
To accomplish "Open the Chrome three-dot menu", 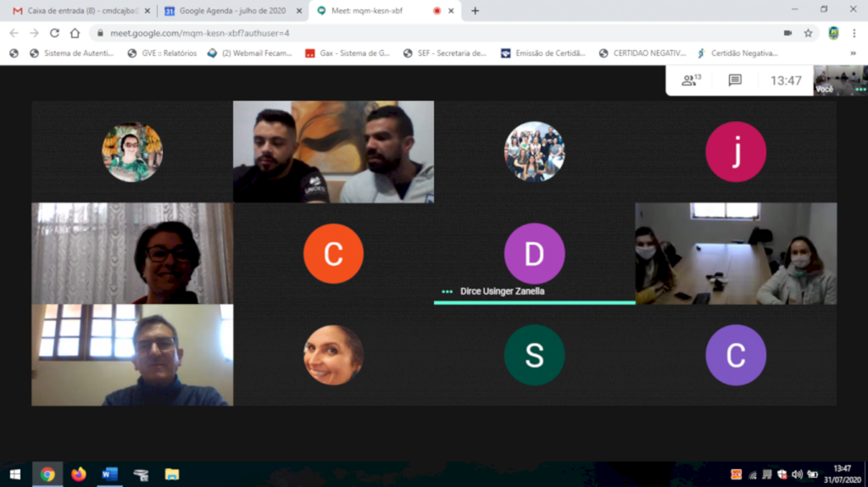I will [x=854, y=33].
